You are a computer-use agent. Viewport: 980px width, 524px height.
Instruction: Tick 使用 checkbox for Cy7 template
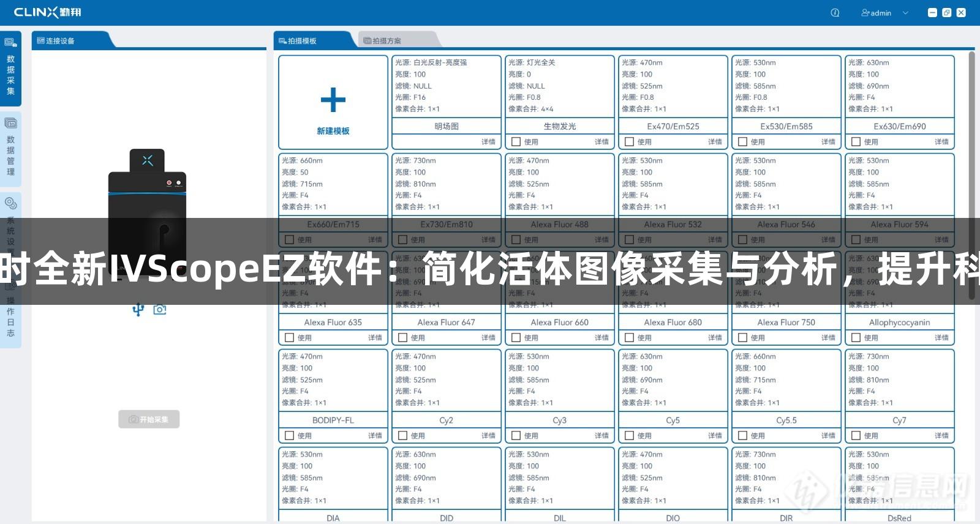tap(856, 435)
